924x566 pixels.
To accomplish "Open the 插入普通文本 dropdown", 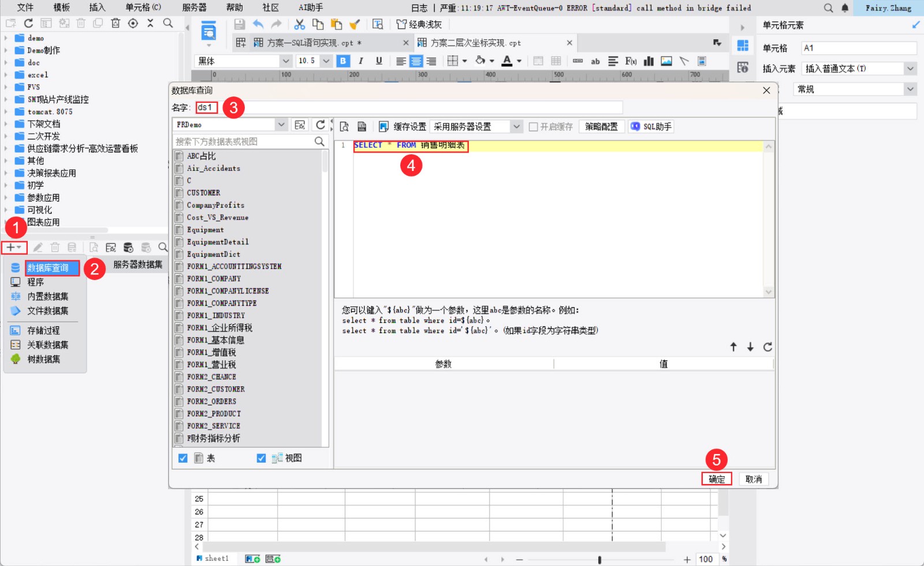I will click(910, 68).
